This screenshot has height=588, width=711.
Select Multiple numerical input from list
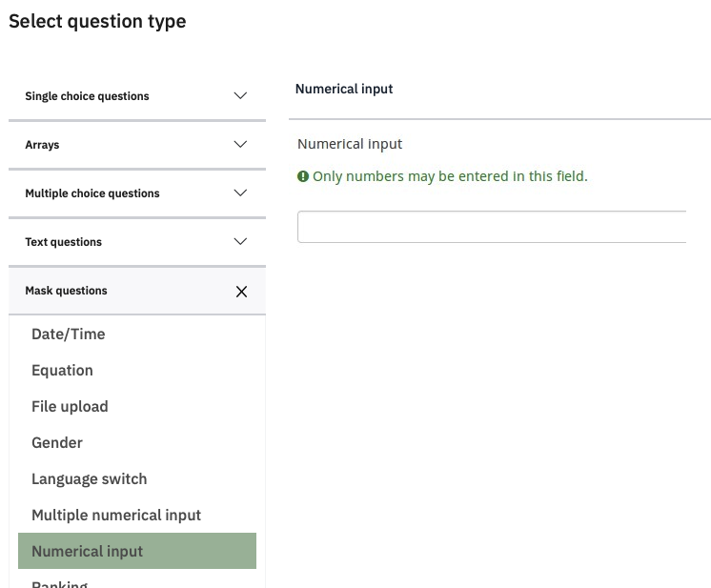click(x=116, y=516)
